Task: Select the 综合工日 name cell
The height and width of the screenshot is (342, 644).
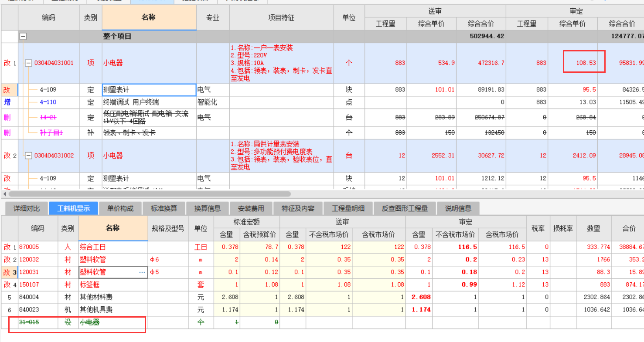Action: coord(113,247)
